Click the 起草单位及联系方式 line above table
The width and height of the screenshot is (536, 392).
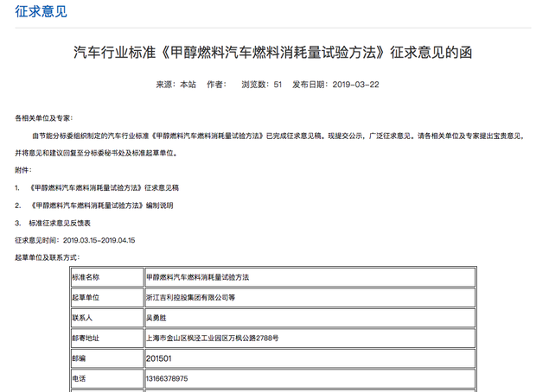click(x=48, y=257)
